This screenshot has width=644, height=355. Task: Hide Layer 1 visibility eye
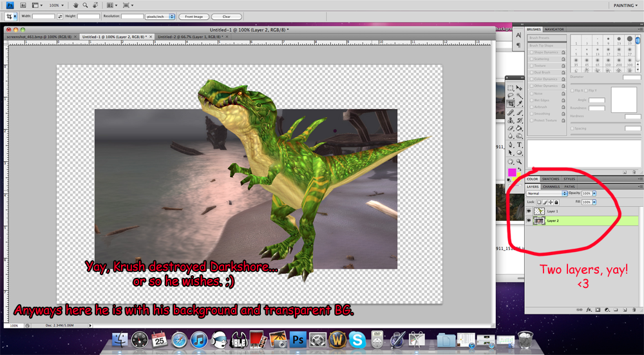(529, 211)
